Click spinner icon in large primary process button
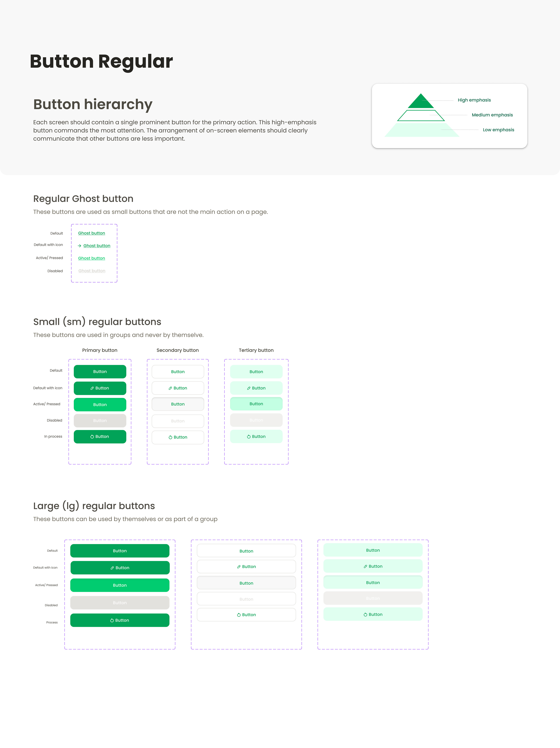Screen dimensions: 560x748 (x=112, y=621)
